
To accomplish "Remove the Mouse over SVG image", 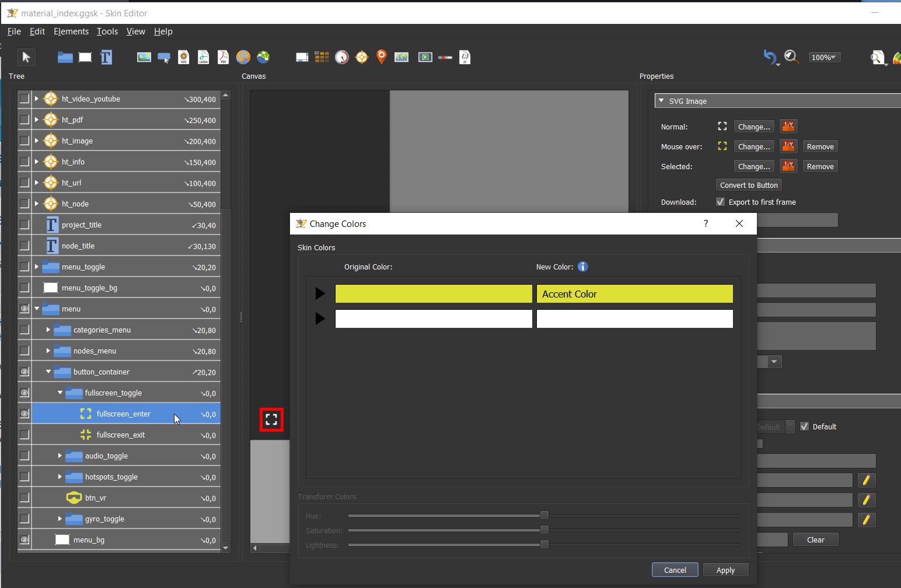I will click(820, 146).
